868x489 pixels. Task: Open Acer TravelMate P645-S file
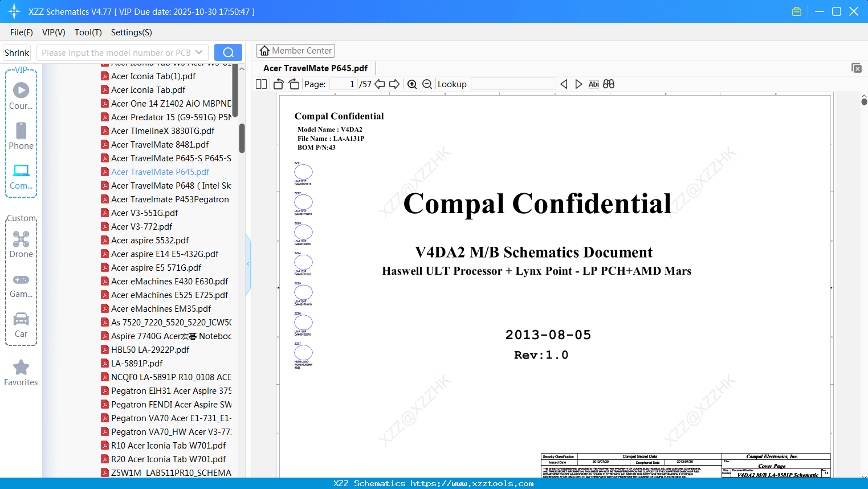click(166, 158)
